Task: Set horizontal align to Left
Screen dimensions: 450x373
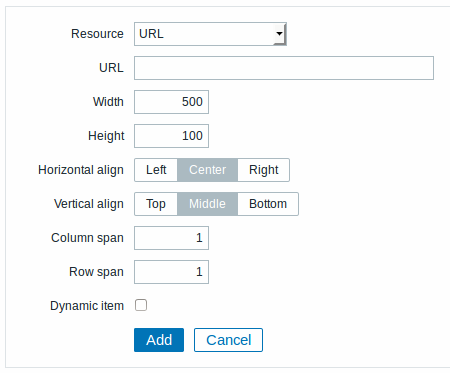Action: pyautogui.click(x=156, y=170)
